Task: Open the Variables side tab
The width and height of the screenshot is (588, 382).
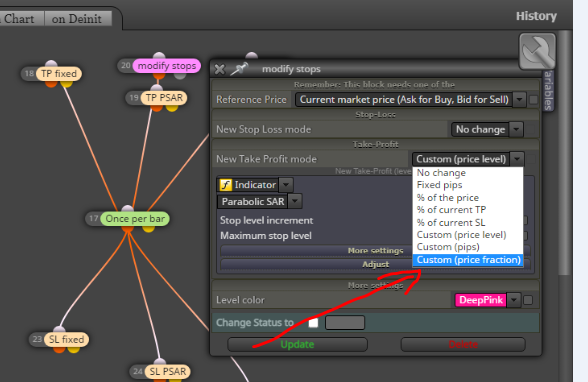Action: tap(548, 90)
